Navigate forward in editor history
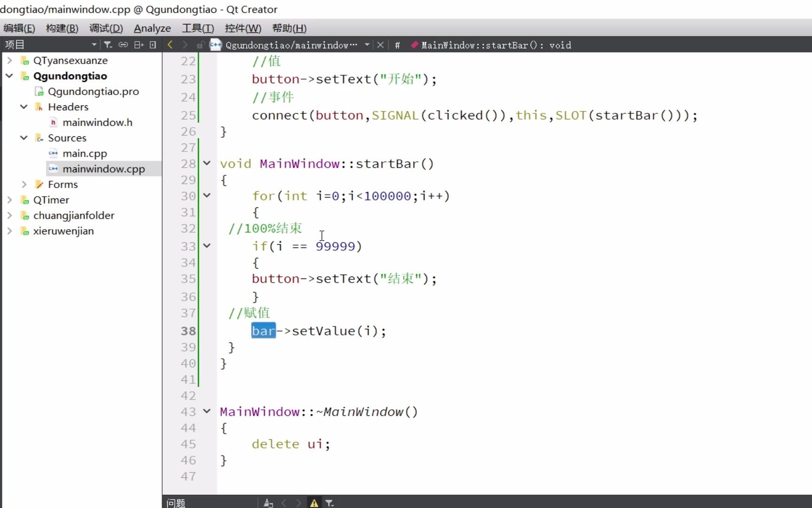Screen dimensions: 812x508 point(185,45)
